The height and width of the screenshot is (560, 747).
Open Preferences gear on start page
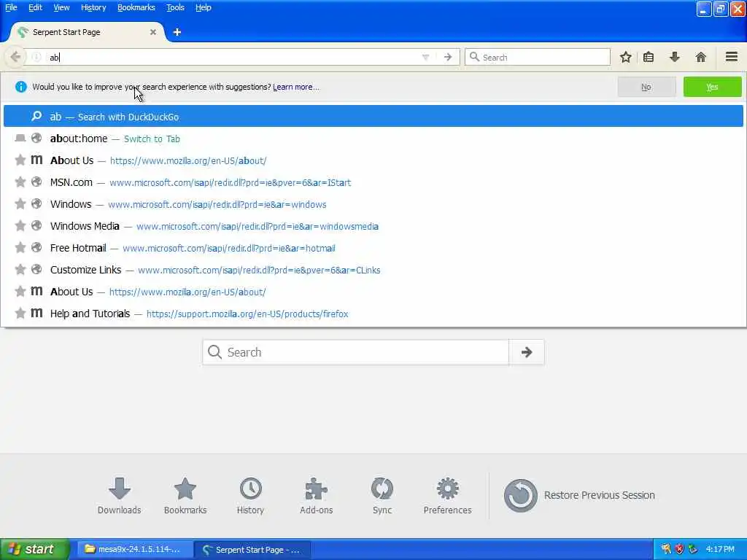click(x=447, y=496)
